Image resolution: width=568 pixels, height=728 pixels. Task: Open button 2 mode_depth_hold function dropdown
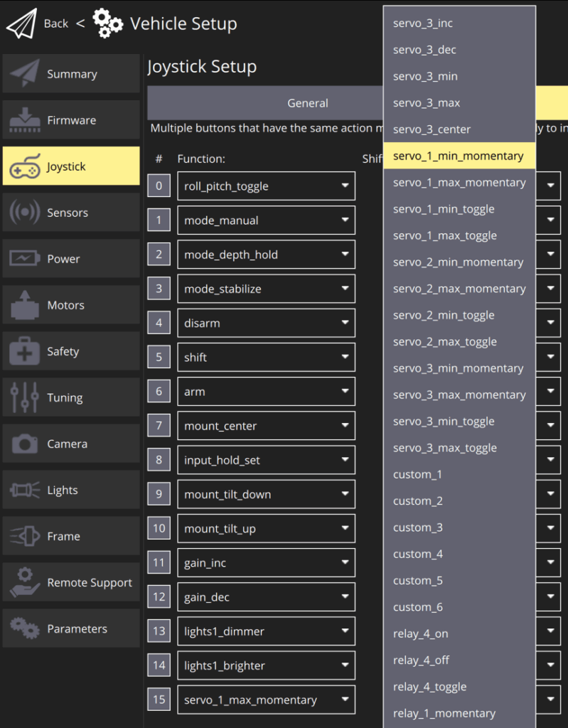point(266,255)
